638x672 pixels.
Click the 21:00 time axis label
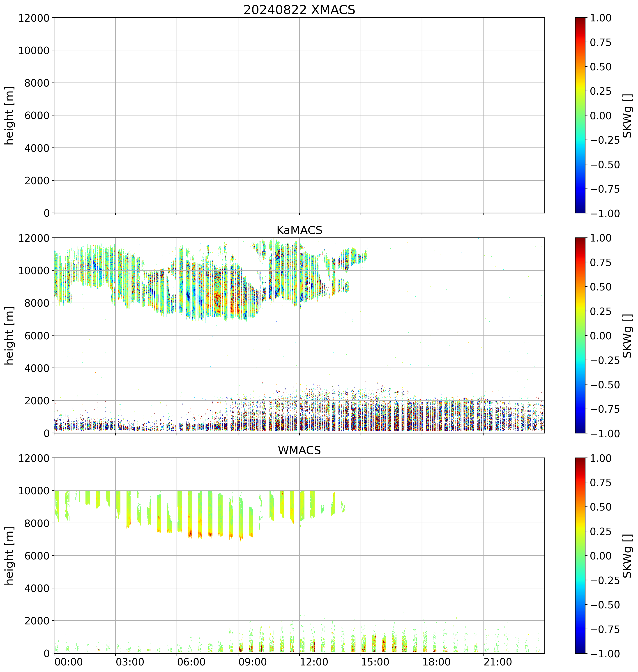(x=498, y=662)
